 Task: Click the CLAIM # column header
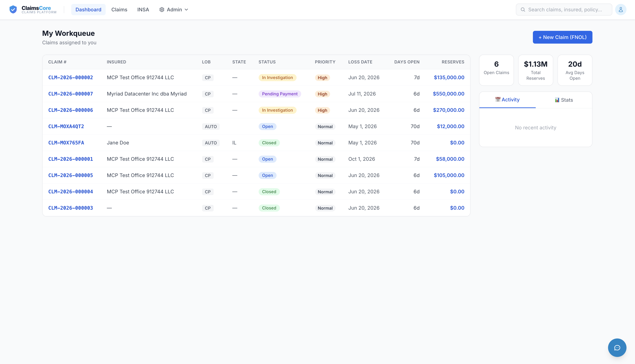[x=57, y=62]
